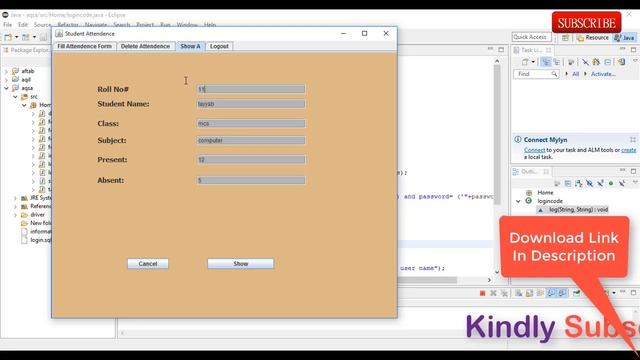The width and height of the screenshot is (640, 360).
Task: Click the New Task icon in Task List
Action: 525,62
